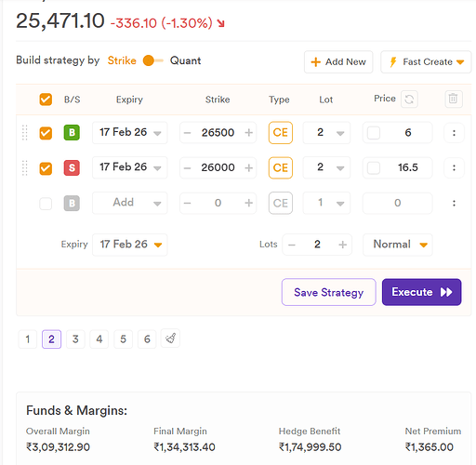Click the price field showing 16.5
This screenshot has width=476, height=465.
pos(398,167)
